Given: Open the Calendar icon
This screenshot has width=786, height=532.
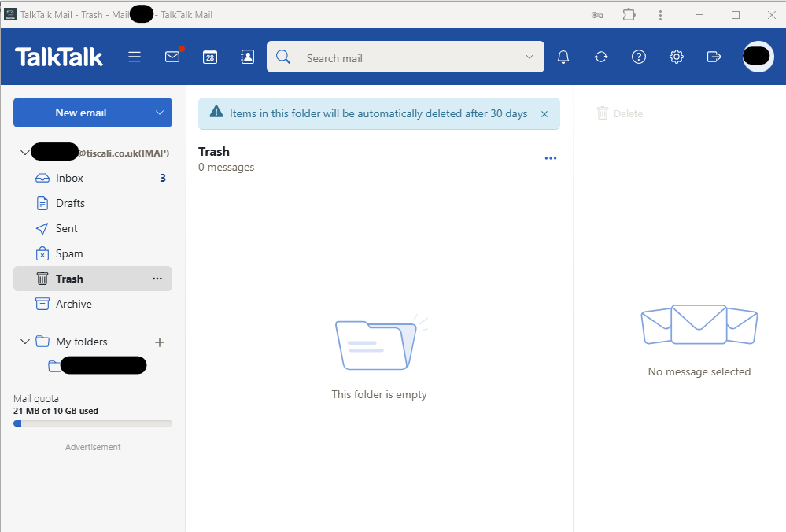Looking at the screenshot, I should click(x=210, y=57).
